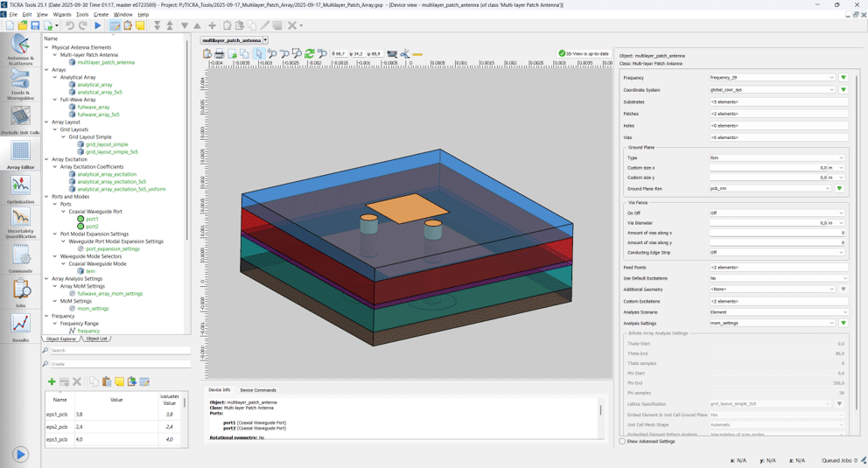The image size is (868, 468).
Task: Collapse the Array Layout tree node
Action: (x=46, y=122)
